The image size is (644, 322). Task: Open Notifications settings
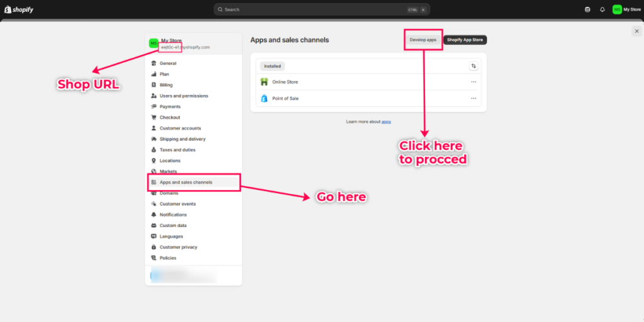tap(194, 215)
